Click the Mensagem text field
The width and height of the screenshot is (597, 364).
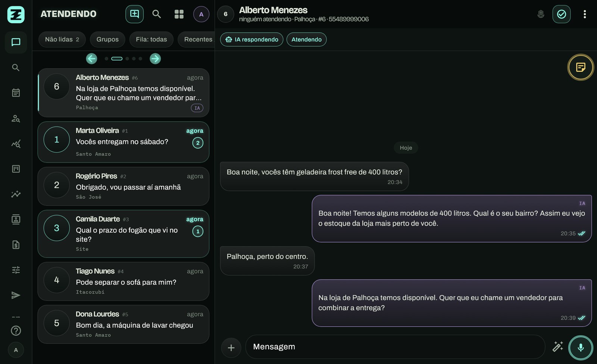[x=396, y=347]
